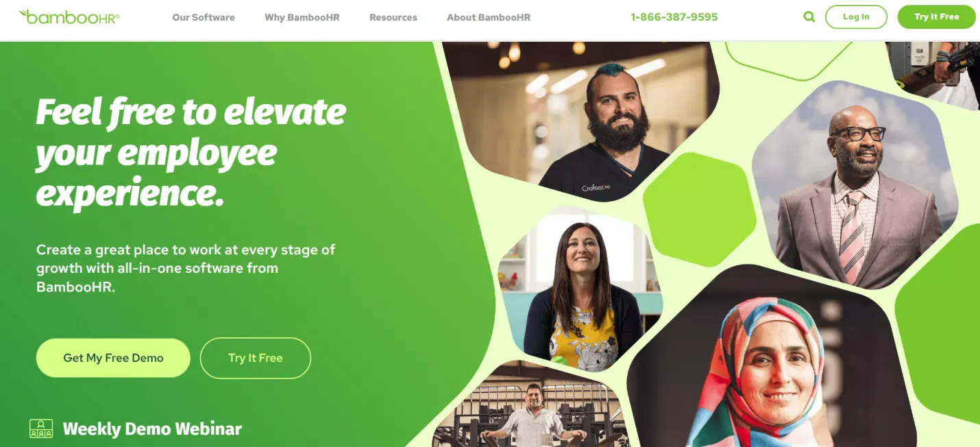Viewport: 980px width, 447px height.
Task: Expand the About BambooHR menu
Action: 489,17
